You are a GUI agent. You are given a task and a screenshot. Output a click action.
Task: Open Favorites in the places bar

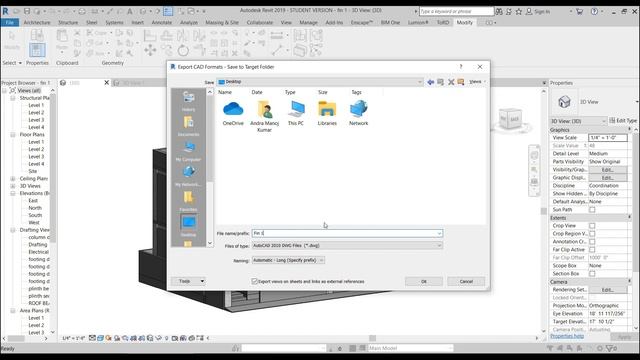[x=189, y=201]
